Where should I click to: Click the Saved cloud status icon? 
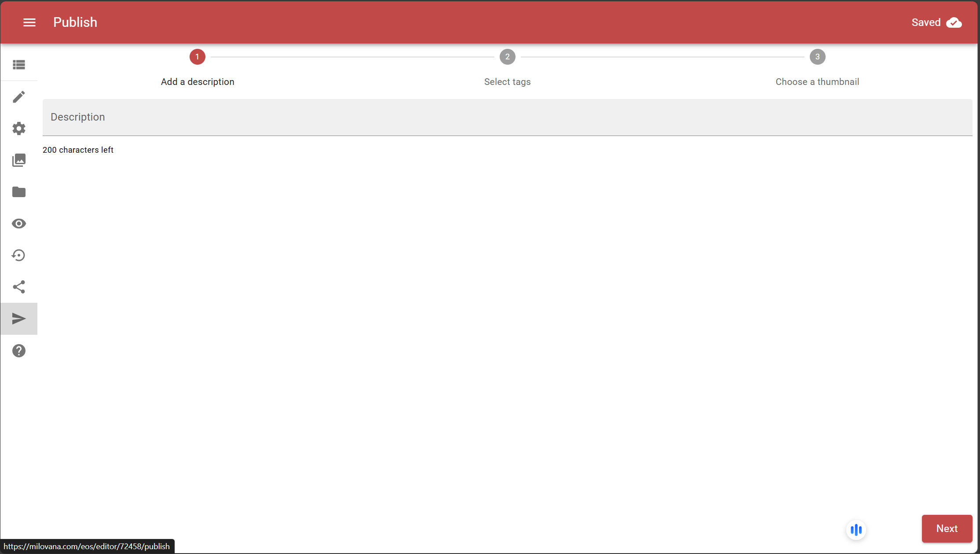[x=954, y=22]
